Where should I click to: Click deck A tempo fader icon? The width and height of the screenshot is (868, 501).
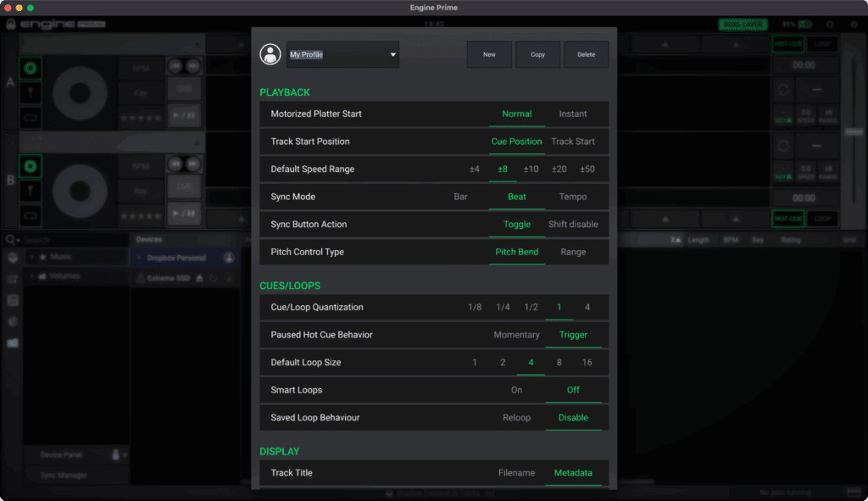pos(31,93)
